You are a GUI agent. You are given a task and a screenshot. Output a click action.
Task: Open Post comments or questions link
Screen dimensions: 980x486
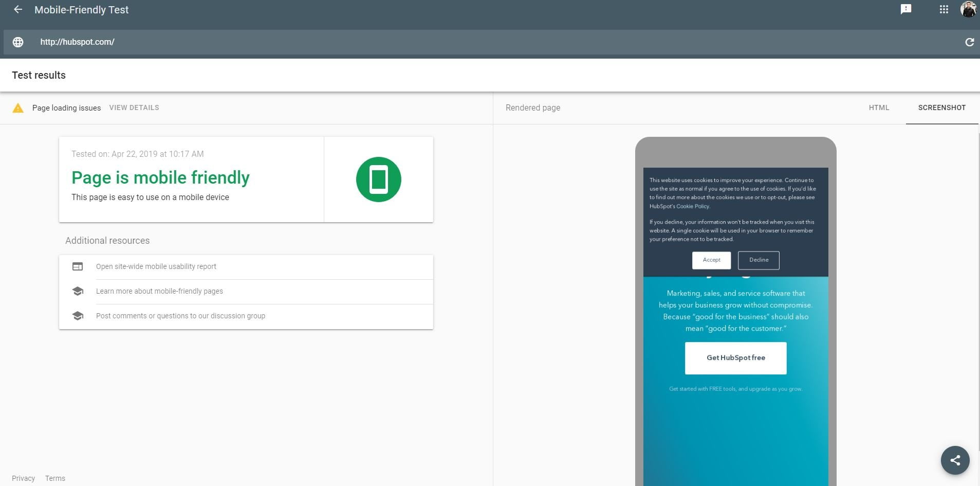tap(180, 316)
